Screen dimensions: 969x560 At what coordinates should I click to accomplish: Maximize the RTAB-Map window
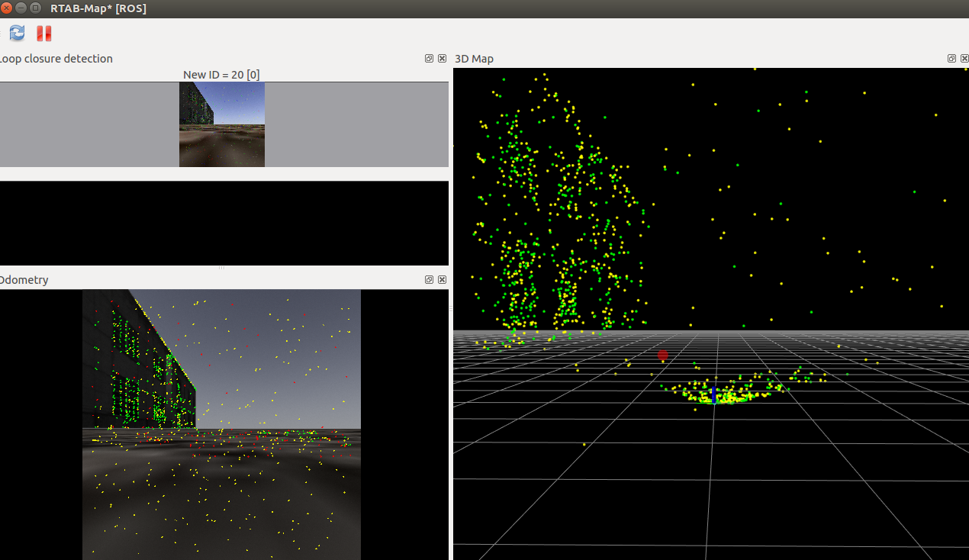point(35,8)
